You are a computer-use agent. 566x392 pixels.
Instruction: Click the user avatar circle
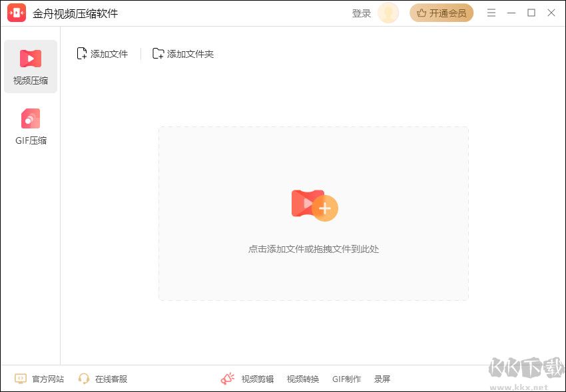(388, 13)
